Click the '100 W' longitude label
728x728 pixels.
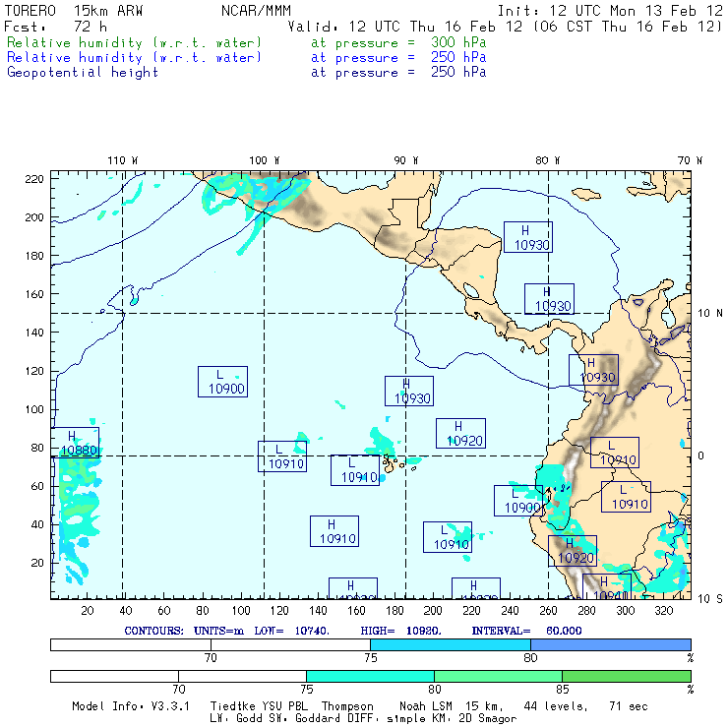pyautogui.click(x=265, y=160)
